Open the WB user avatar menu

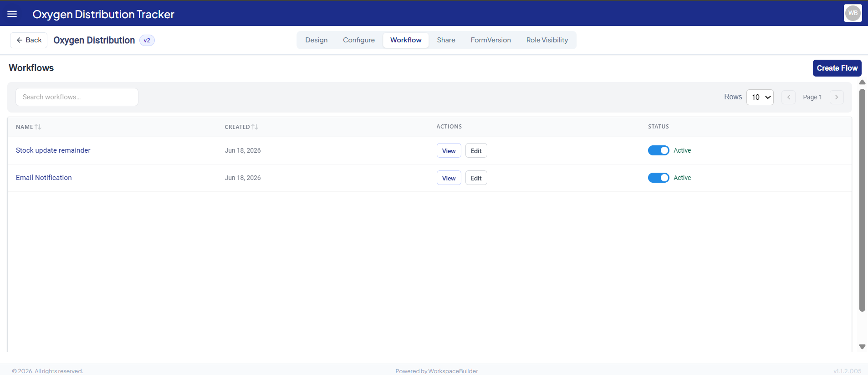pos(853,13)
